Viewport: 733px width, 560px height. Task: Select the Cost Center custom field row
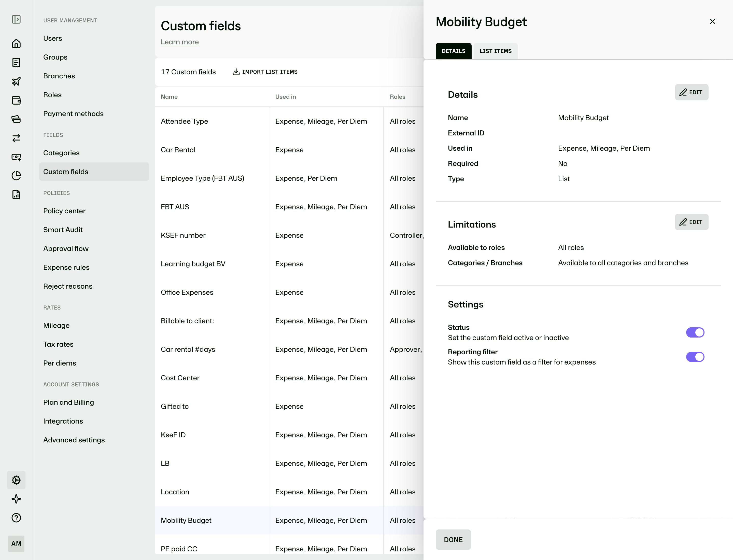click(289, 378)
